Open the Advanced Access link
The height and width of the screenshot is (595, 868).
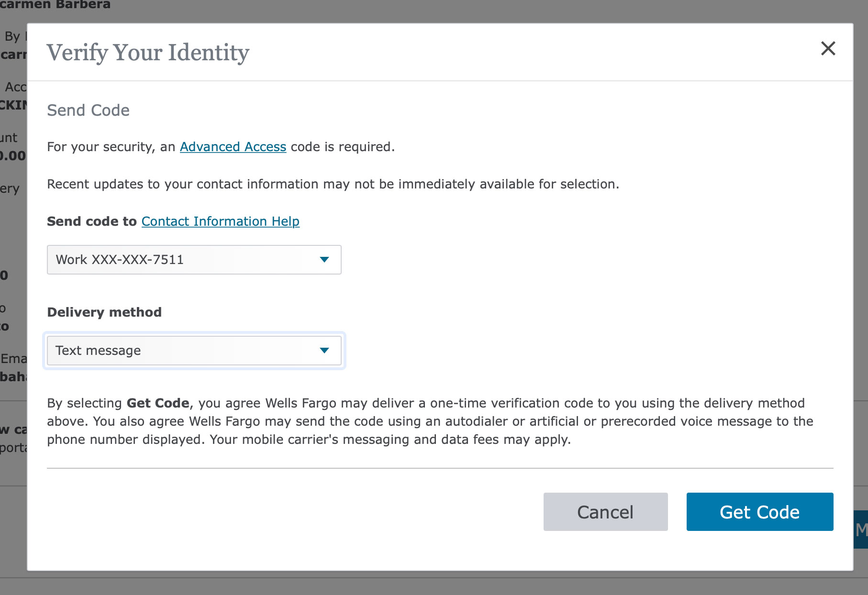[233, 147]
